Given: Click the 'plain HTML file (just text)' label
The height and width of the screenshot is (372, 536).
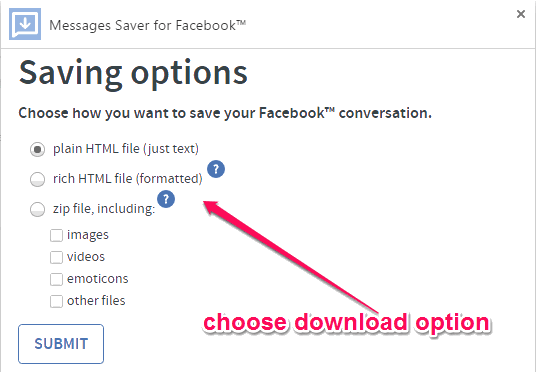Looking at the screenshot, I should 126,149.
